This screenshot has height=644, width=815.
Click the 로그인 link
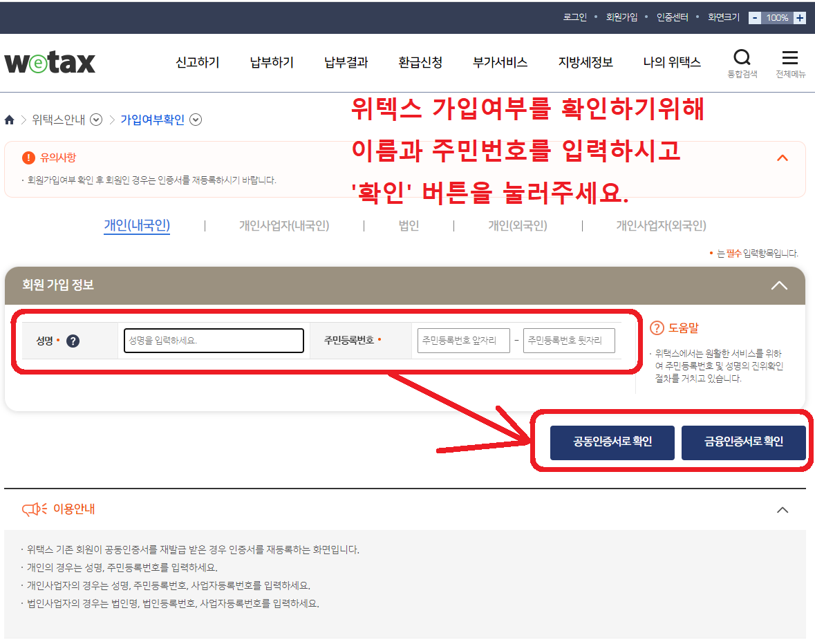pos(575,17)
